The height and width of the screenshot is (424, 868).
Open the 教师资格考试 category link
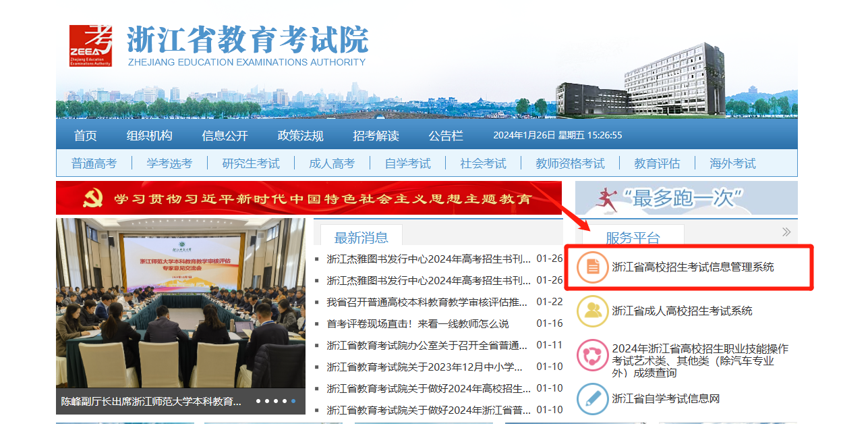point(570,163)
